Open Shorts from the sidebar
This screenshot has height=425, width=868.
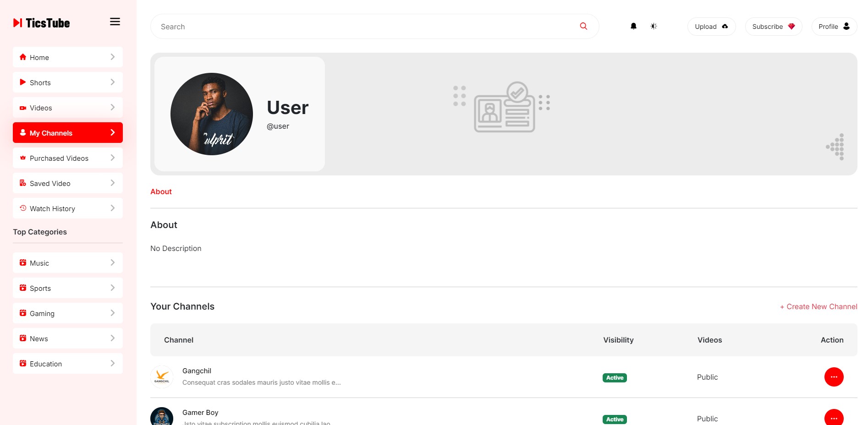pos(68,82)
